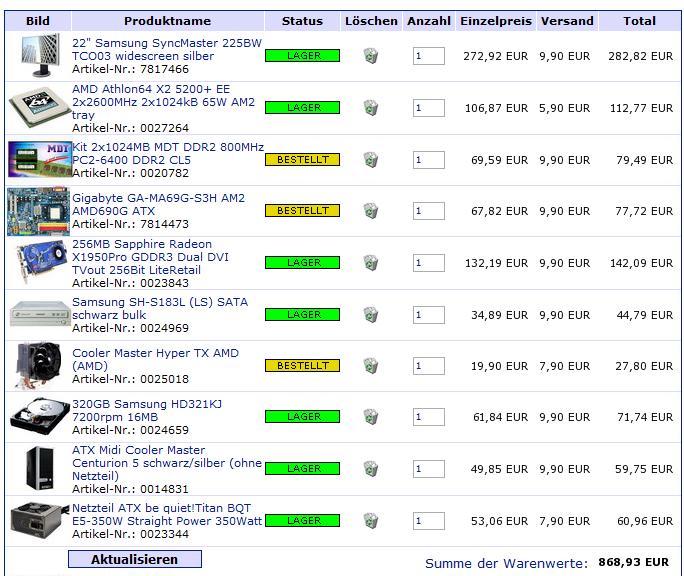Delete the be quiet! Titan power supply item
The width and height of the screenshot is (684, 576).
371,521
